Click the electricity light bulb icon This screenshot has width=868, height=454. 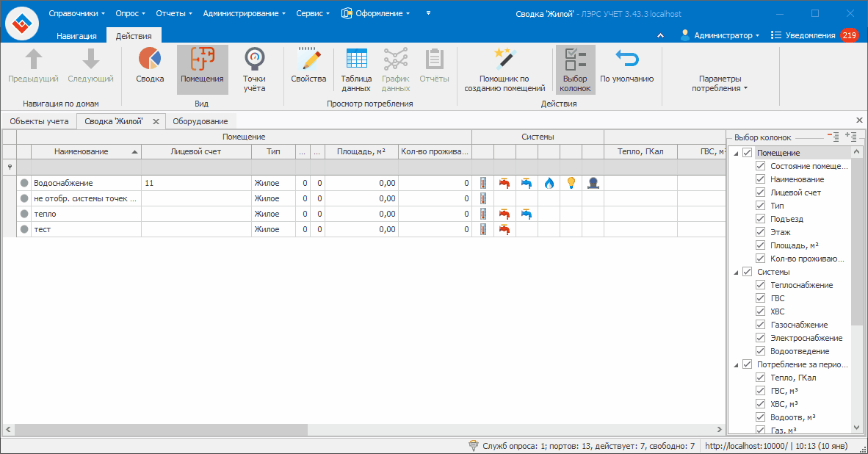point(571,183)
